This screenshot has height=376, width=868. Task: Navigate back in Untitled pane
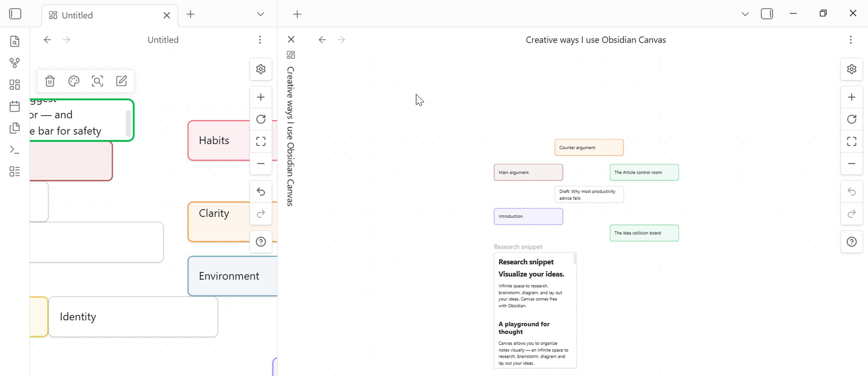coord(47,39)
